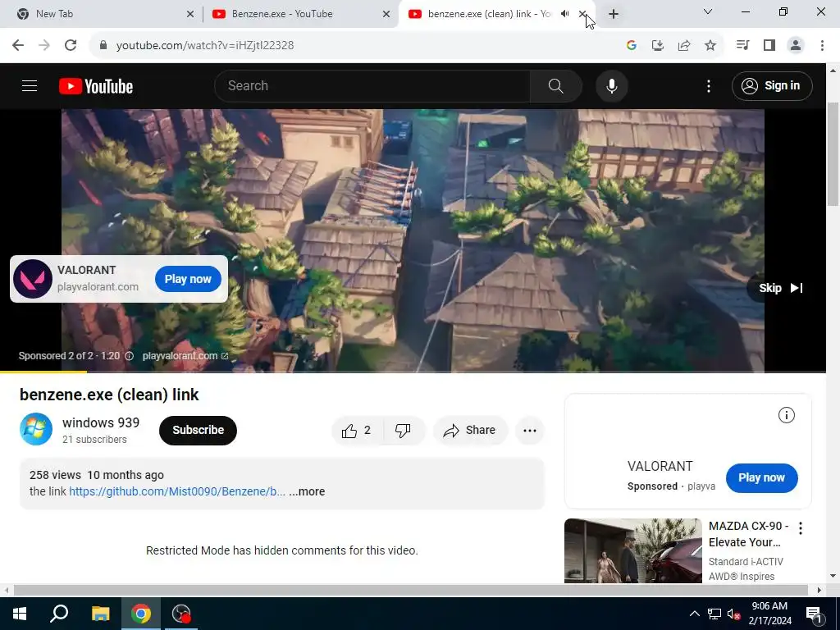This screenshot has width=840, height=630.
Task: Click the ad progress bar
Action: click(413, 372)
